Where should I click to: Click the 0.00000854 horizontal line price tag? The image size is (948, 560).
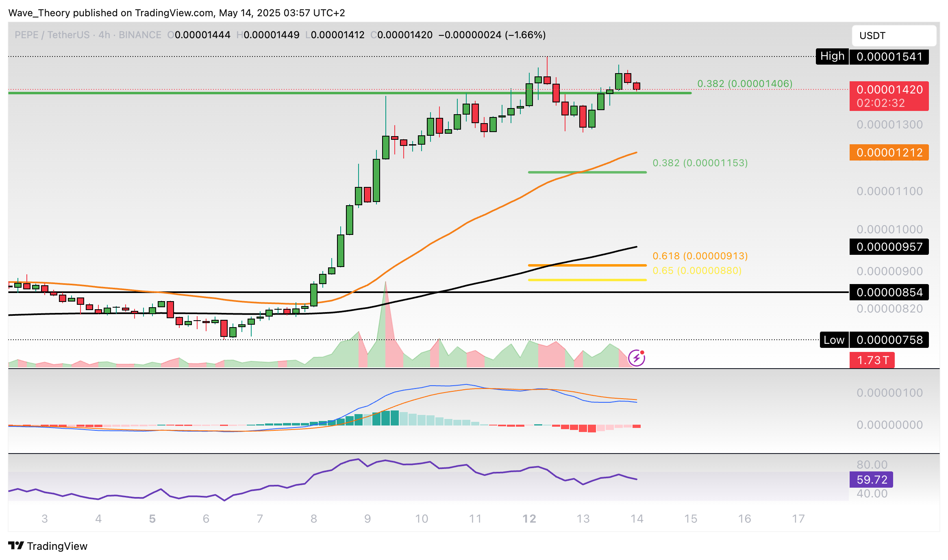(889, 292)
